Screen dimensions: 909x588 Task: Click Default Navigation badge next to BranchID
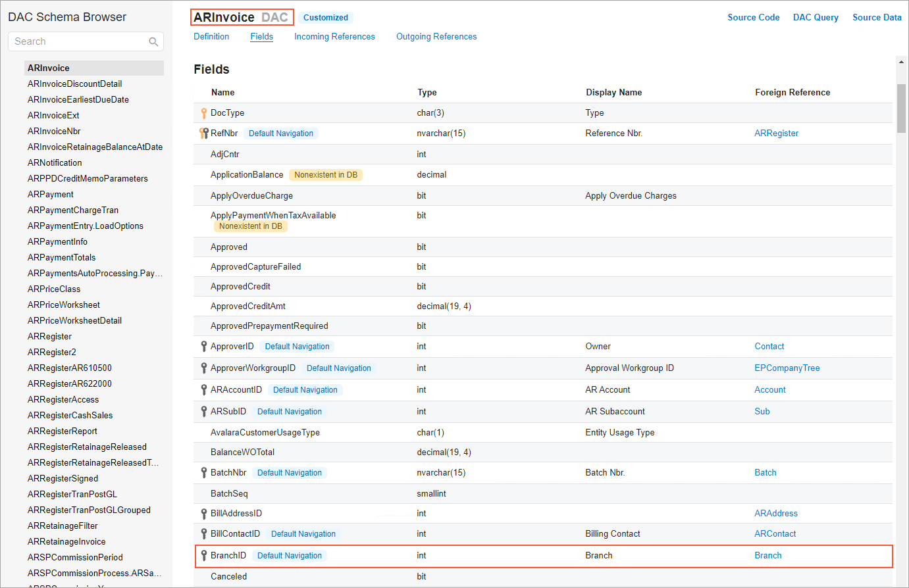pos(290,556)
